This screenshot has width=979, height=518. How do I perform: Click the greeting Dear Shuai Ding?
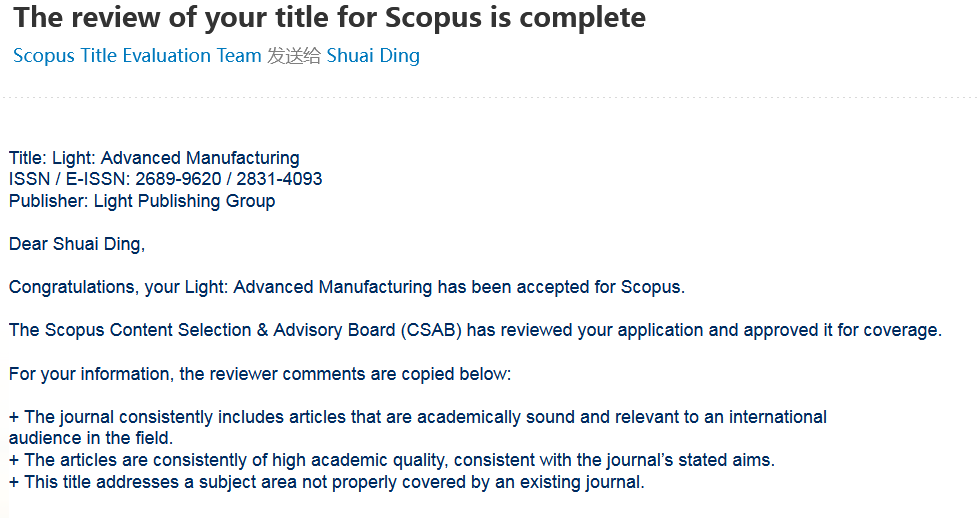coord(77,244)
